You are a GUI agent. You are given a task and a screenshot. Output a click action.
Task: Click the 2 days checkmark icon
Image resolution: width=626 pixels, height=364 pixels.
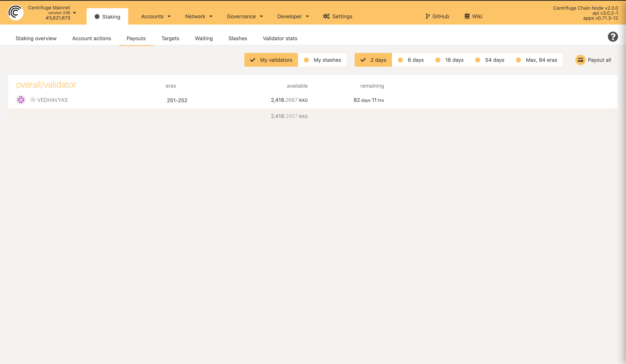[x=363, y=60]
